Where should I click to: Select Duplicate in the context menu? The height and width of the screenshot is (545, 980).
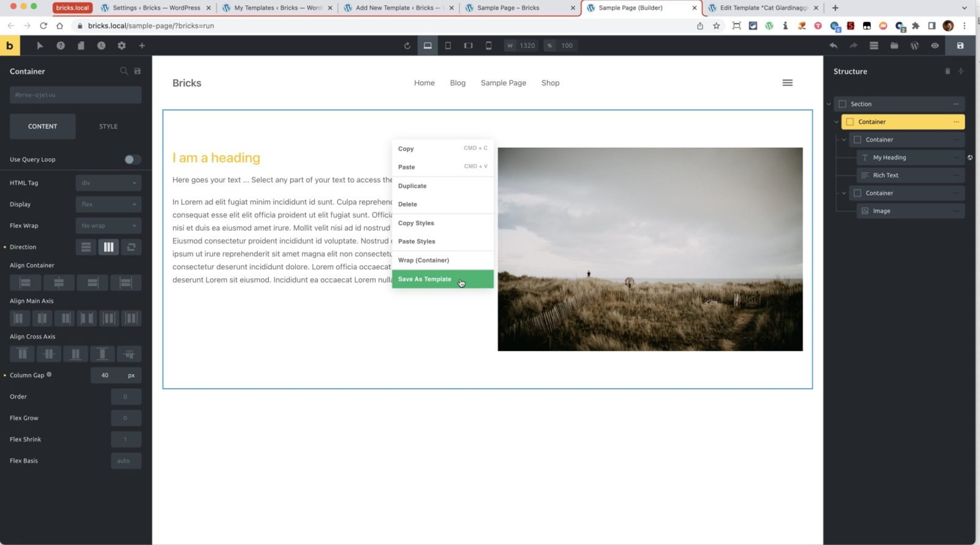coord(412,186)
